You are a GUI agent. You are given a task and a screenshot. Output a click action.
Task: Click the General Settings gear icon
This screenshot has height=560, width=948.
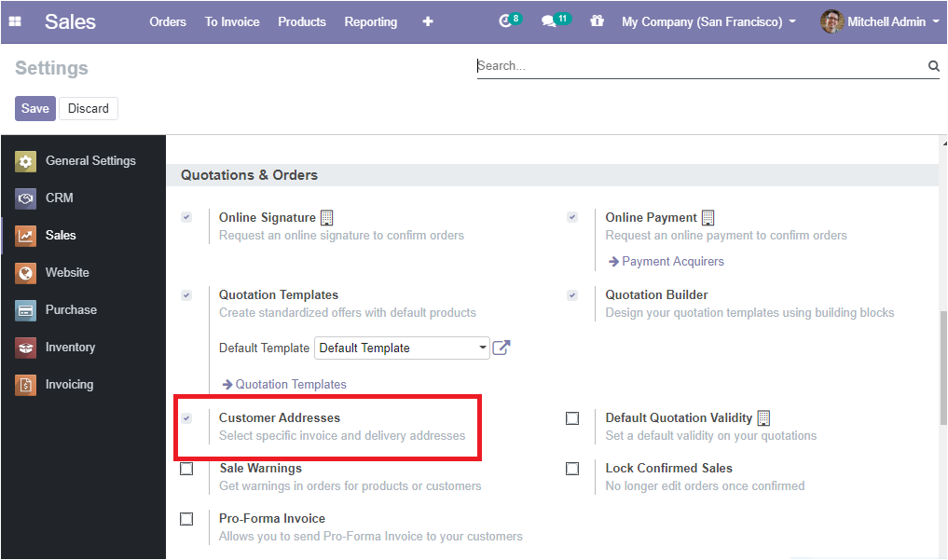pyautogui.click(x=25, y=161)
